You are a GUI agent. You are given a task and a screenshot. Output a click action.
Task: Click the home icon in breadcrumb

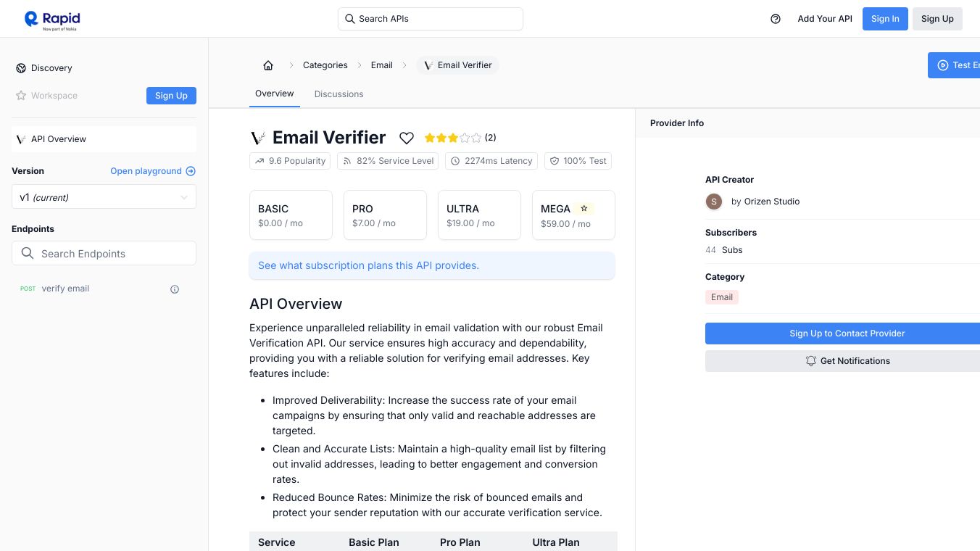(268, 65)
